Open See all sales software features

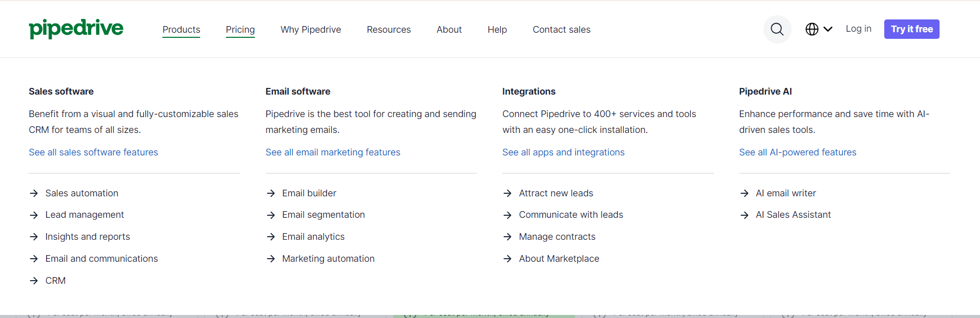[x=93, y=152]
